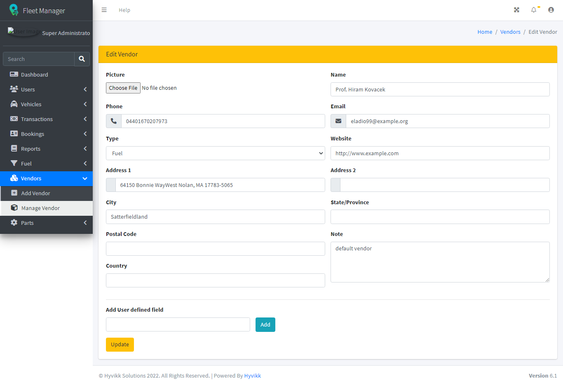
Task: Click the user image in sidebar
Action: tap(24, 31)
